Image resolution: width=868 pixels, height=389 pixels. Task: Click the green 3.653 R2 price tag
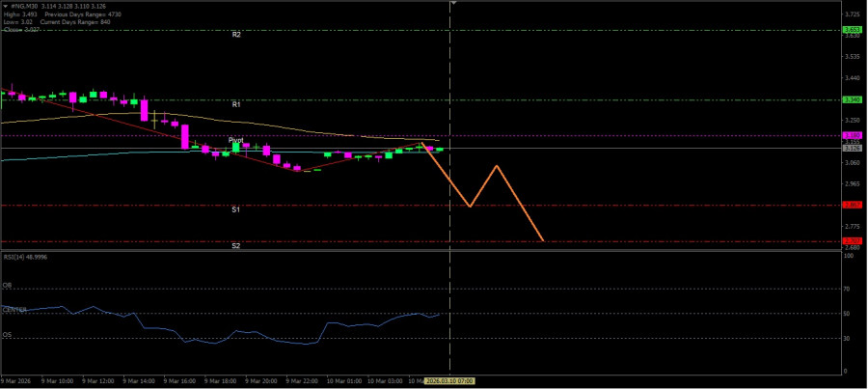852,30
